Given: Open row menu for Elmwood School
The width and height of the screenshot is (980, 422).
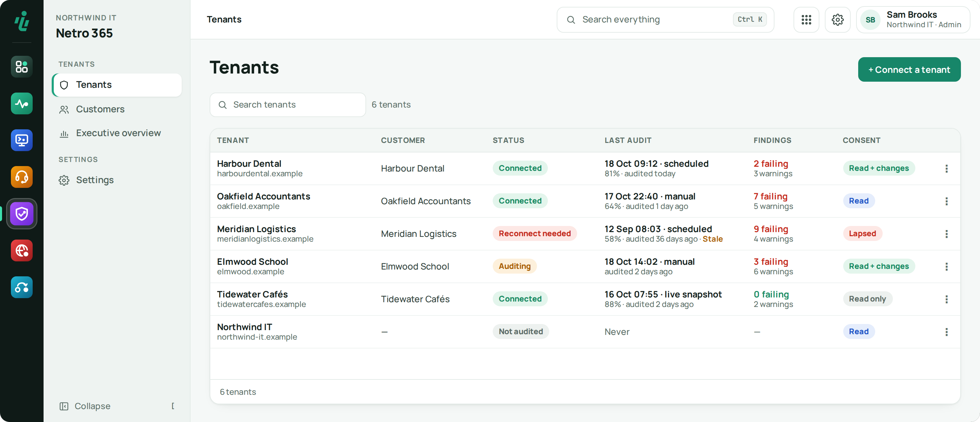Looking at the screenshot, I should 946,267.
